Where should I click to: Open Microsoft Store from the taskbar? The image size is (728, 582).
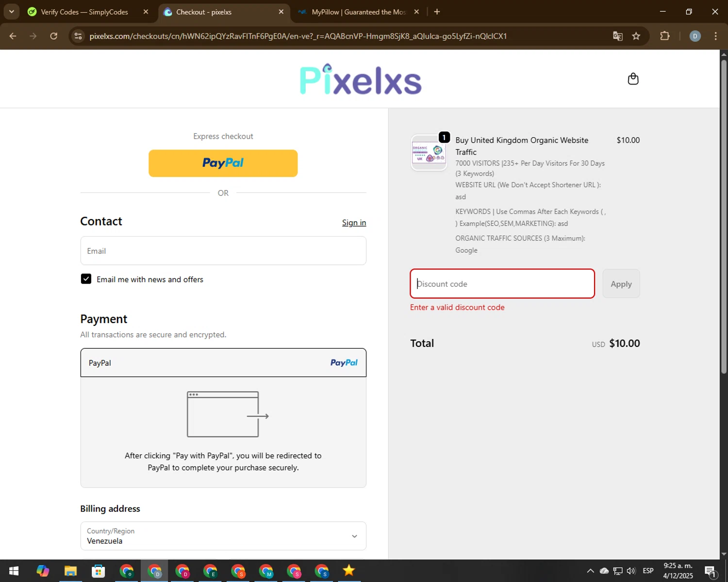[x=99, y=571]
